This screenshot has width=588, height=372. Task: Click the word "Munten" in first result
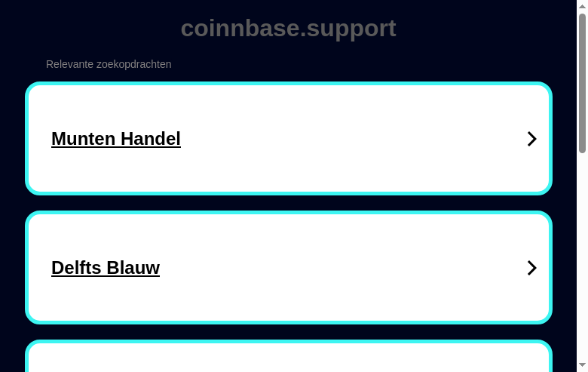[x=83, y=139]
